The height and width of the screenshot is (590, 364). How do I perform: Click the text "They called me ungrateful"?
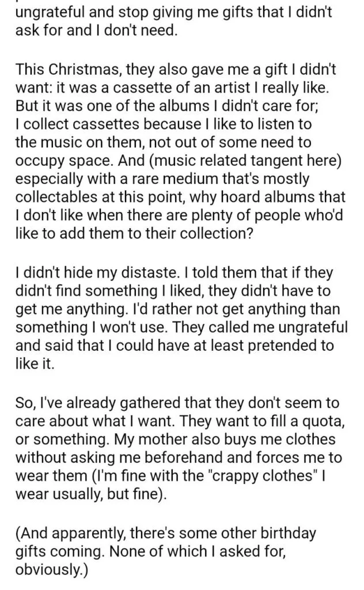(x=259, y=327)
